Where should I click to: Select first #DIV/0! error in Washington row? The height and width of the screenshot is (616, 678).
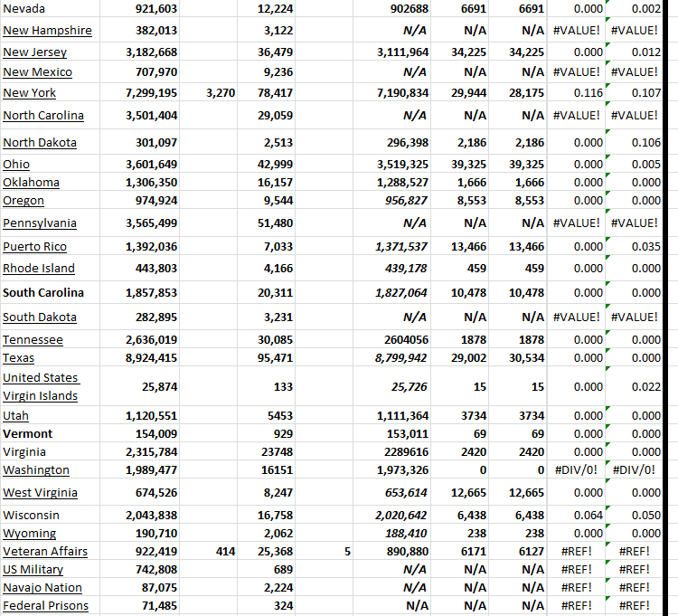[x=576, y=469]
